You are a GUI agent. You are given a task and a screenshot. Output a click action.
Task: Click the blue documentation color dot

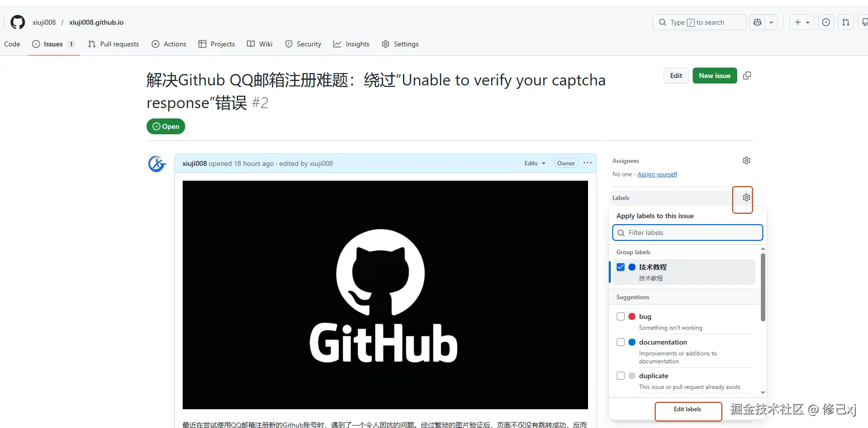click(x=632, y=342)
